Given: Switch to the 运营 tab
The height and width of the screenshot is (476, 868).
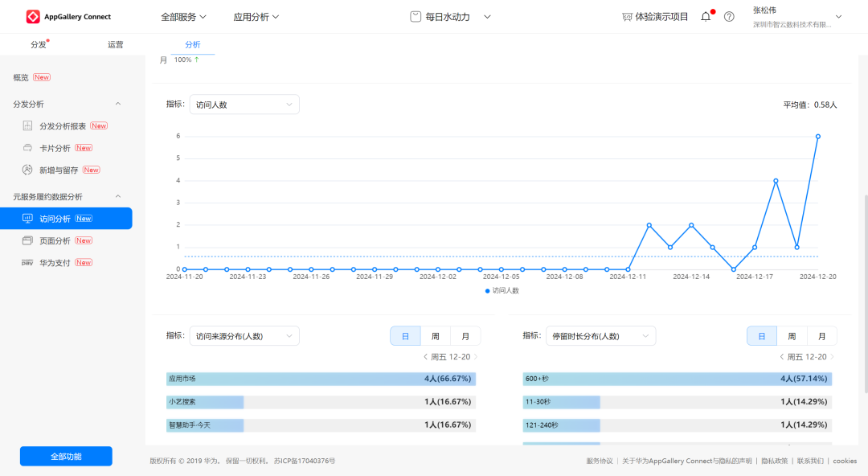Looking at the screenshot, I should coord(116,45).
